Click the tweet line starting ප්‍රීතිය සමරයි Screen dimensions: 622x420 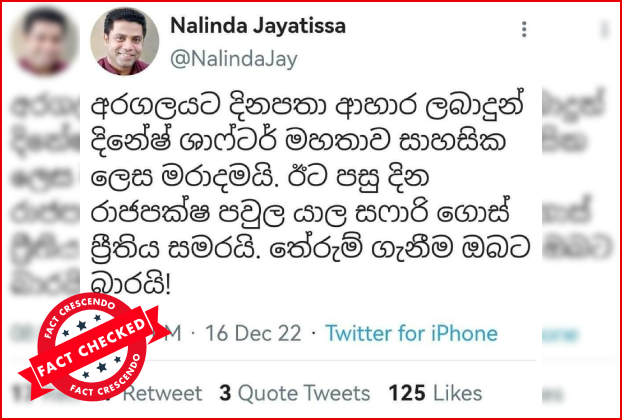coord(311,250)
